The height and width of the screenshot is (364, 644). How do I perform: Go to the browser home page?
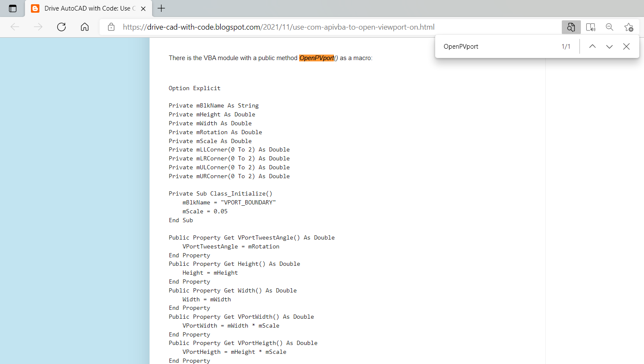84,27
